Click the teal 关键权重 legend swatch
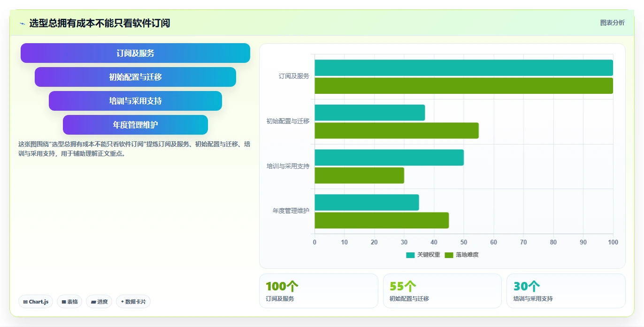 click(x=410, y=255)
